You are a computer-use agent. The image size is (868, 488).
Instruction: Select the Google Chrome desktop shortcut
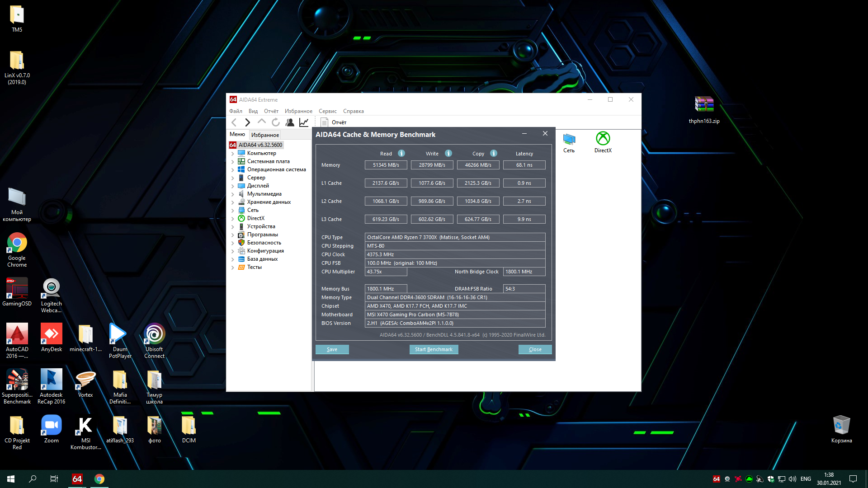pos(17,249)
